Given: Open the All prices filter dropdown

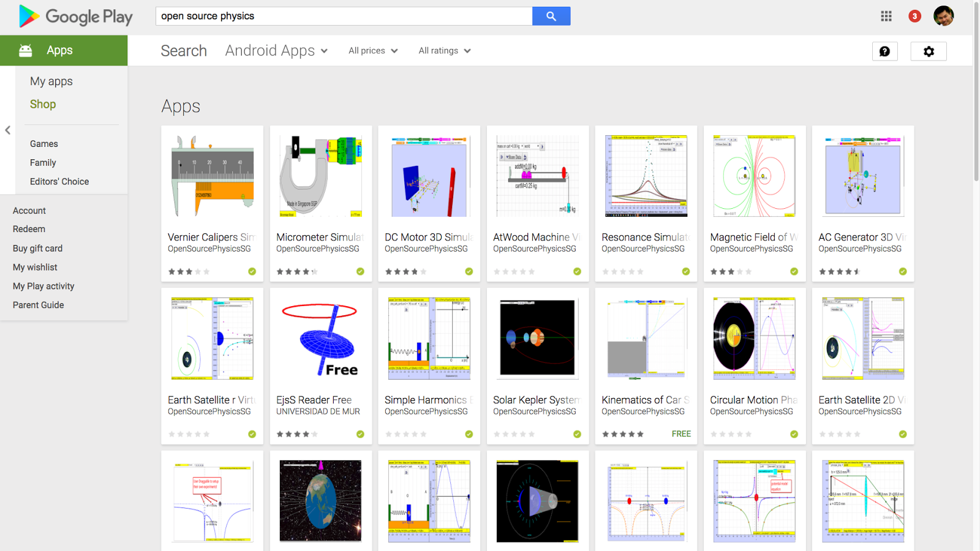Looking at the screenshot, I should (x=373, y=51).
